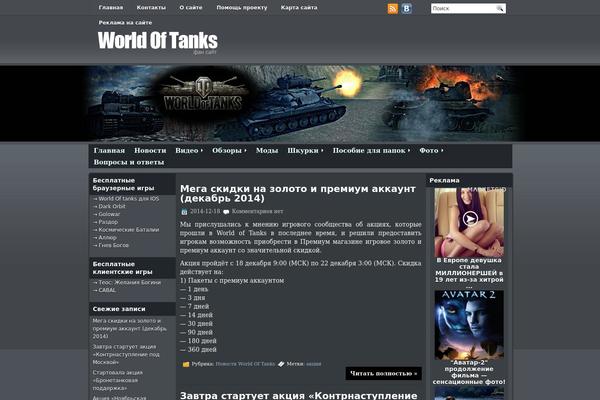Click the search magnifier icon
The height and width of the screenshot is (400, 600).
[500, 8]
